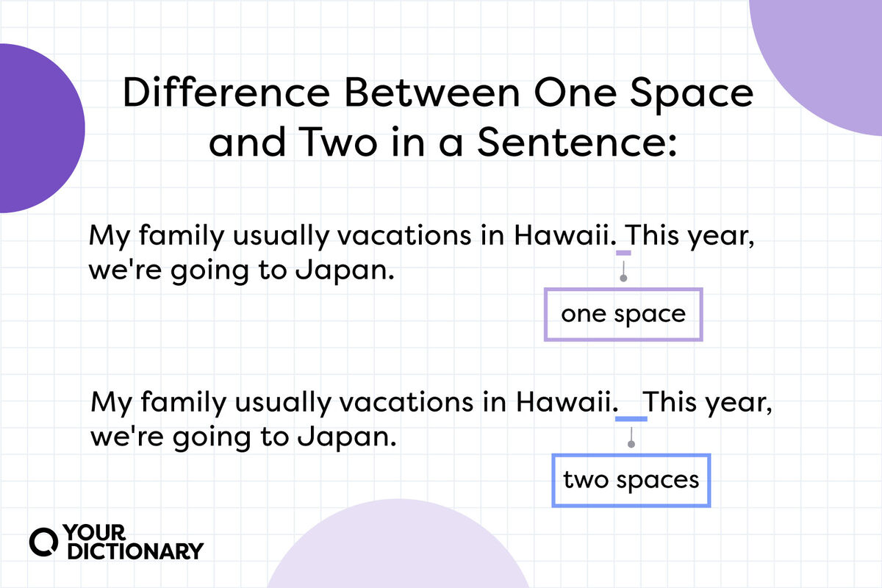Click the blue bar marking two spaces
Viewport: 882px width, 588px height.
(631, 419)
